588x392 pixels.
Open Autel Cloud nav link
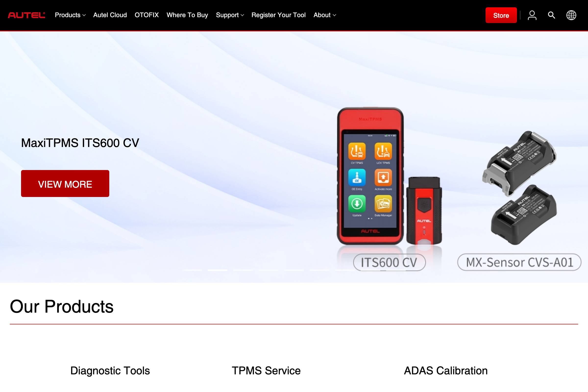pyautogui.click(x=110, y=15)
